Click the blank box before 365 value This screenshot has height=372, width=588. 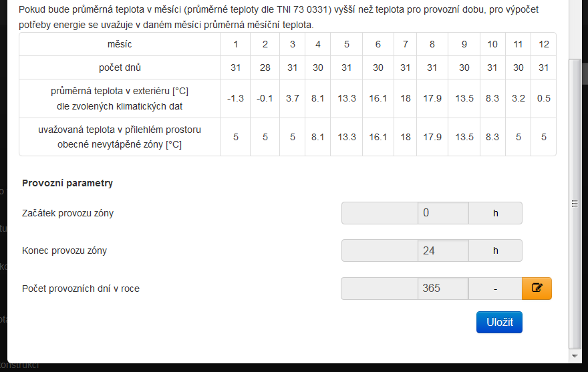(380, 289)
